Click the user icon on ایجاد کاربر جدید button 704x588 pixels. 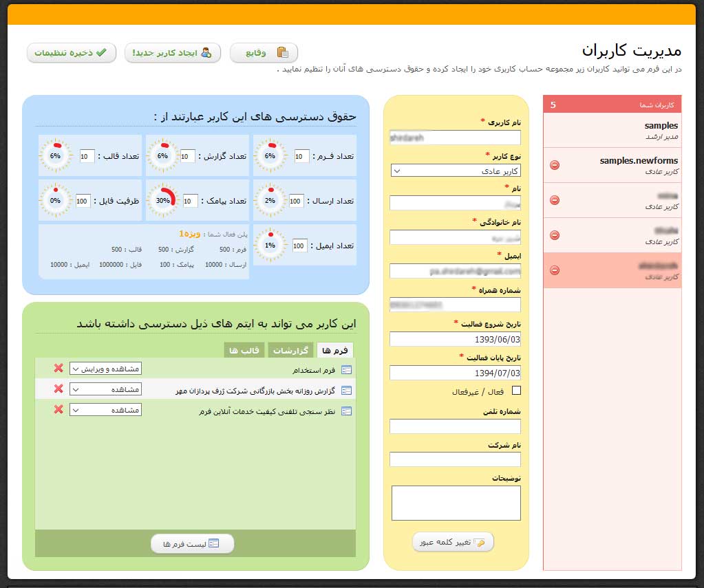(x=204, y=52)
